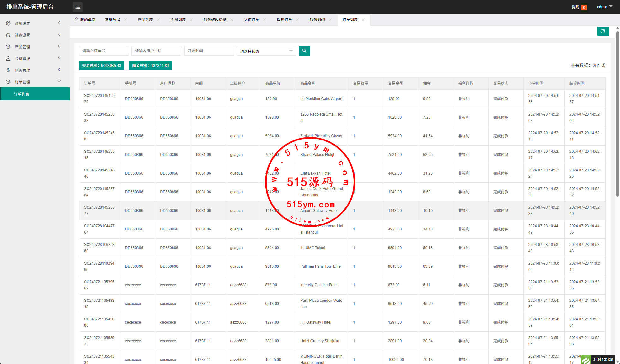
Task: Click the hamburger menu toggle icon
Action: tap(78, 7)
